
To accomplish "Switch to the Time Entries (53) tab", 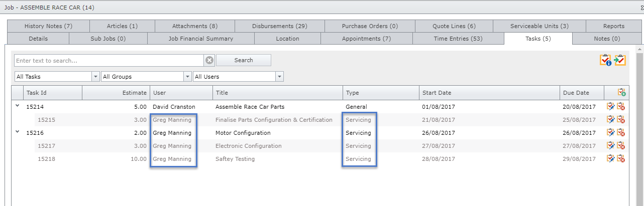I will tap(458, 39).
